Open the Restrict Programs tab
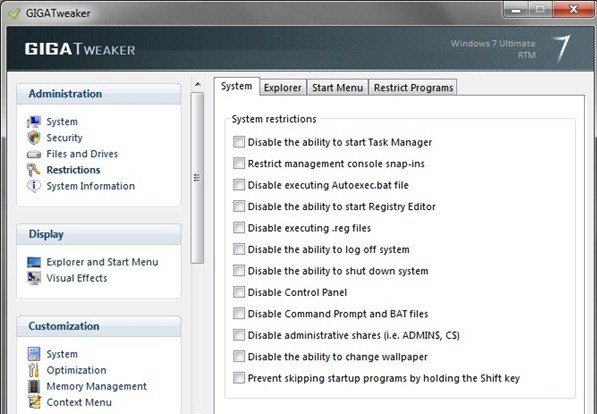This screenshot has width=597, height=414. [413, 88]
